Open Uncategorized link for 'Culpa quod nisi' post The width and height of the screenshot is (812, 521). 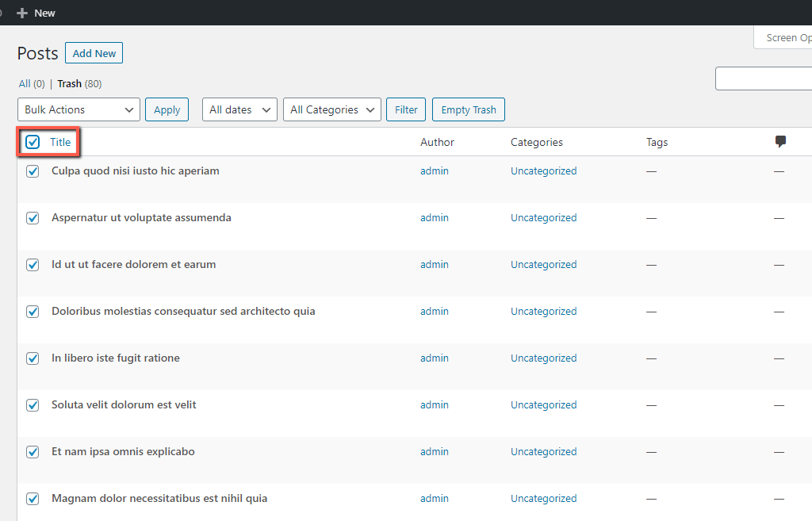[544, 171]
